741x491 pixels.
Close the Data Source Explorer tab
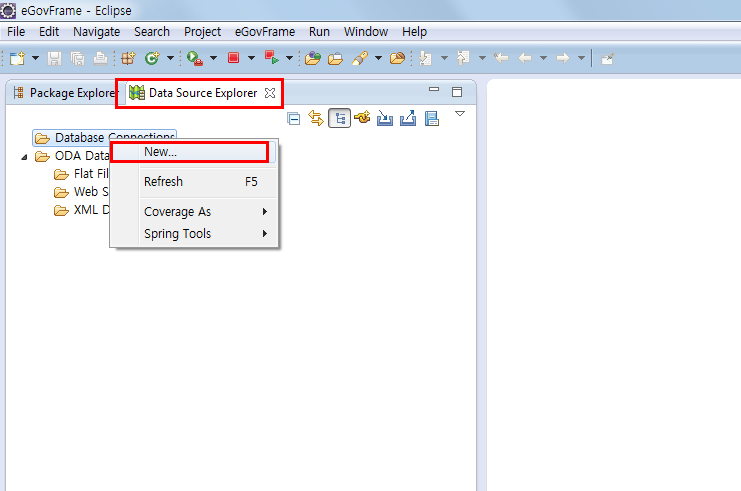coord(270,93)
